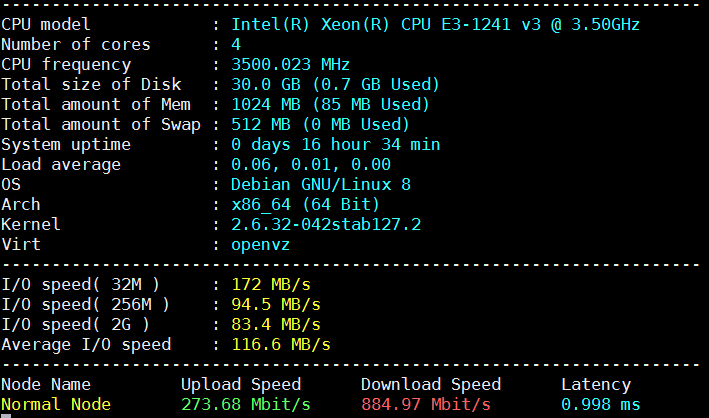The image size is (709, 418).
Task: Click the memory value 1024 MB
Action: [x=265, y=104]
